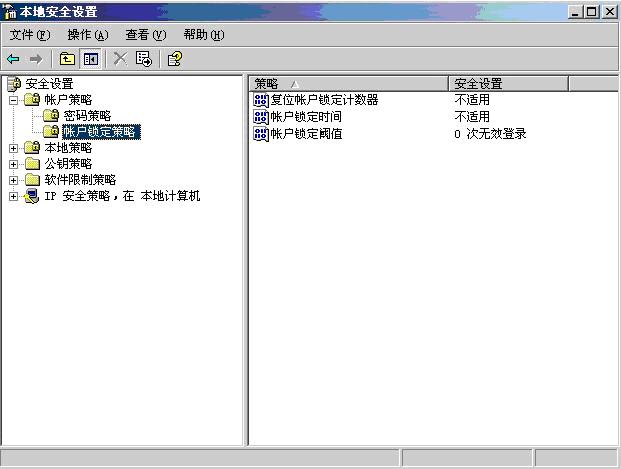The width and height of the screenshot is (621, 469).
Task: Select the 软件限制策略 tree label
Action: coord(80,179)
